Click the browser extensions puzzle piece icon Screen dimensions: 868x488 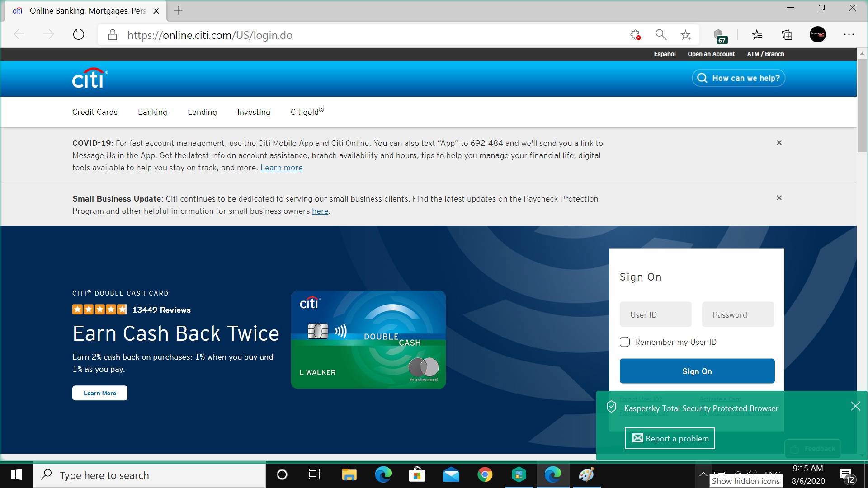point(634,34)
